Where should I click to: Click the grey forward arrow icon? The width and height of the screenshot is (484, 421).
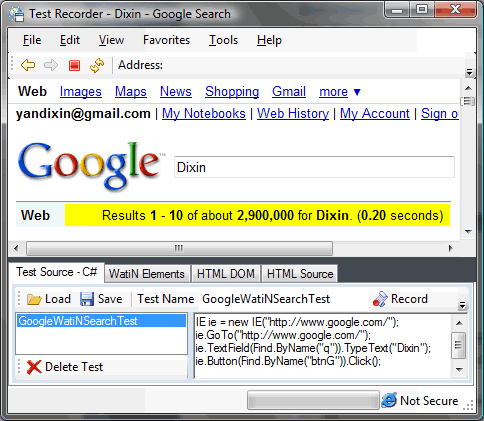click(51, 65)
